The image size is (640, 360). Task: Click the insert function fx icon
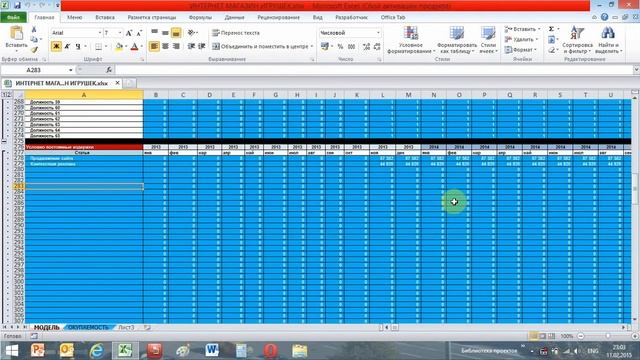(x=109, y=70)
